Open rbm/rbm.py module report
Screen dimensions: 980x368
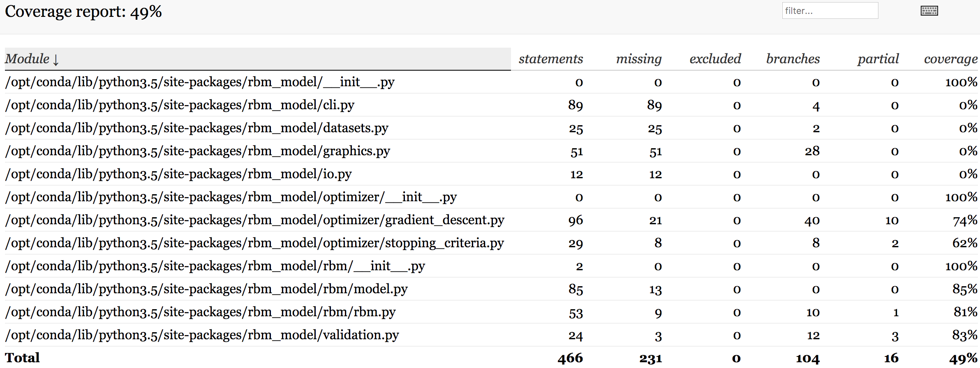(x=200, y=312)
